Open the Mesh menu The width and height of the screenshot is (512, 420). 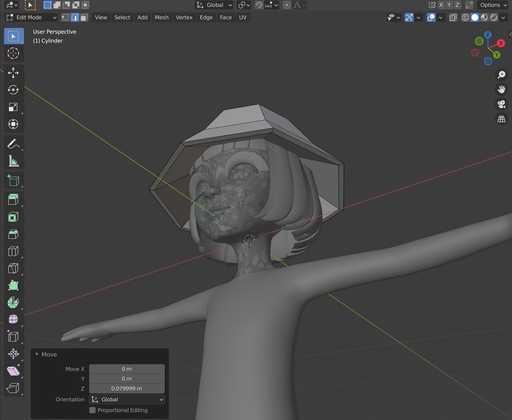click(162, 17)
